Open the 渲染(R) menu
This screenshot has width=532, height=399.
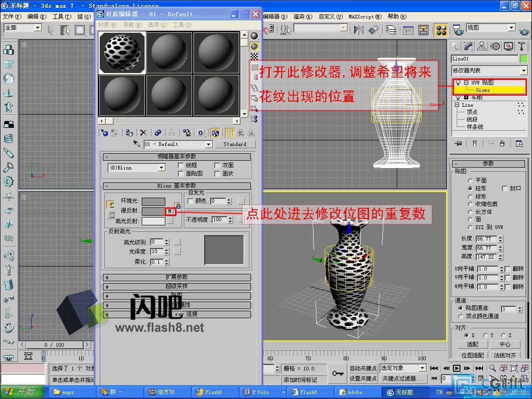302,16
